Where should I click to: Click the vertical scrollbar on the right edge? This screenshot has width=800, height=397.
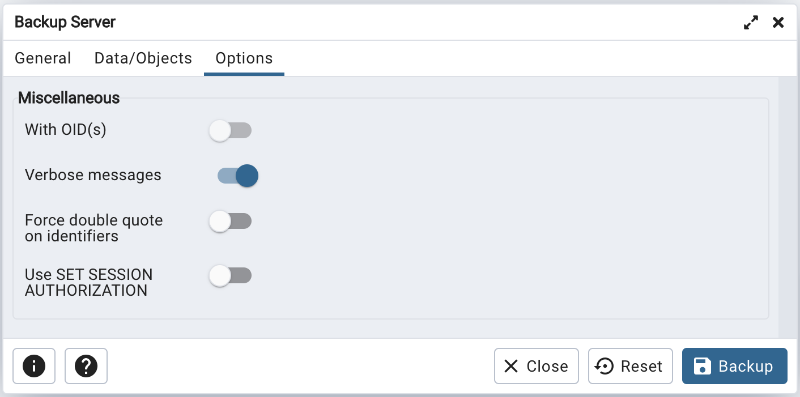coord(788,207)
